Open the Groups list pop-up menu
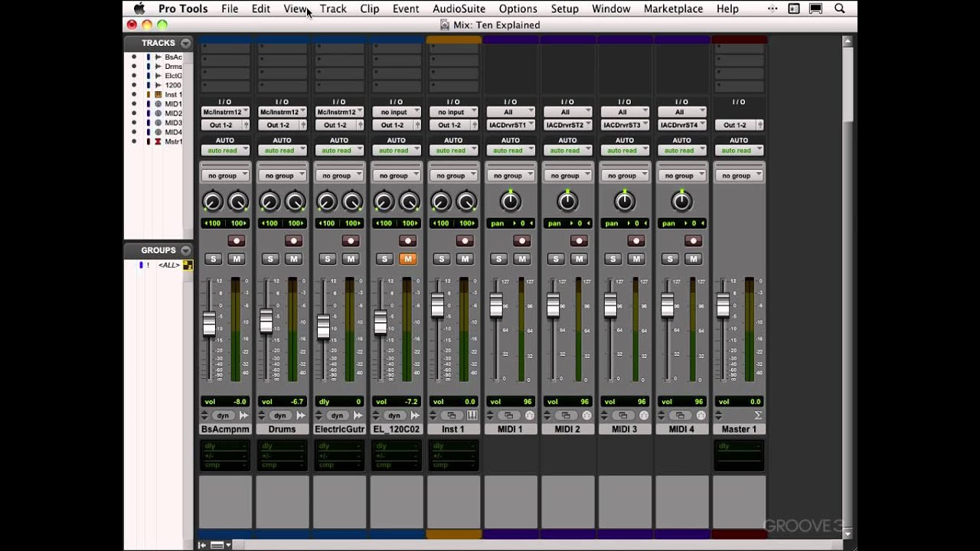Screen dimensions: 980x551 click(185, 250)
